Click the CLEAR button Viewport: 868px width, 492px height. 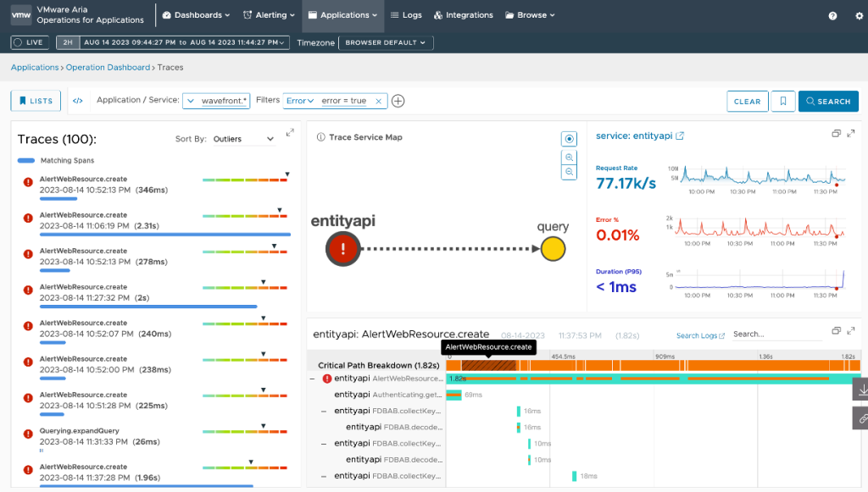pyautogui.click(x=748, y=101)
